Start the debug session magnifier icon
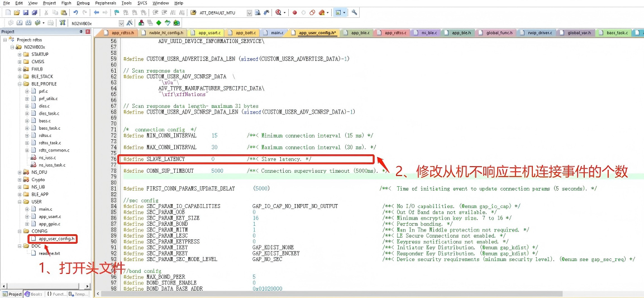The height and width of the screenshot is (298, 644). click(x=279, y=12)
